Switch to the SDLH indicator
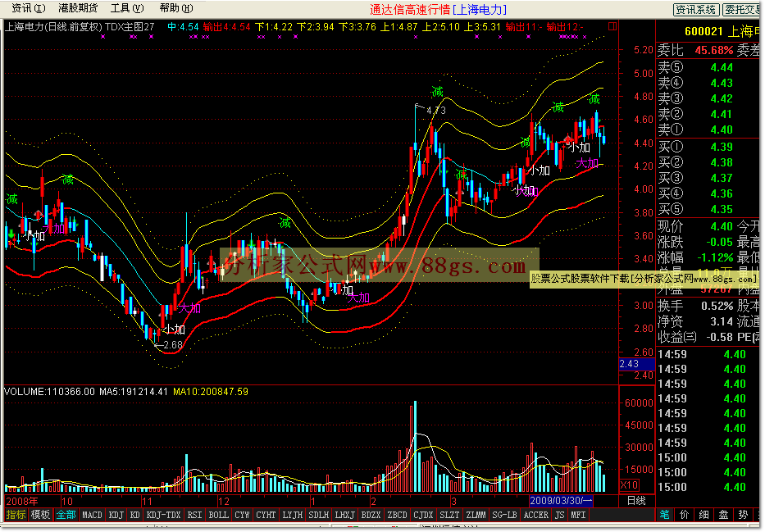The width and height of the screenshot is (765, 532). [x=319, y=515]
